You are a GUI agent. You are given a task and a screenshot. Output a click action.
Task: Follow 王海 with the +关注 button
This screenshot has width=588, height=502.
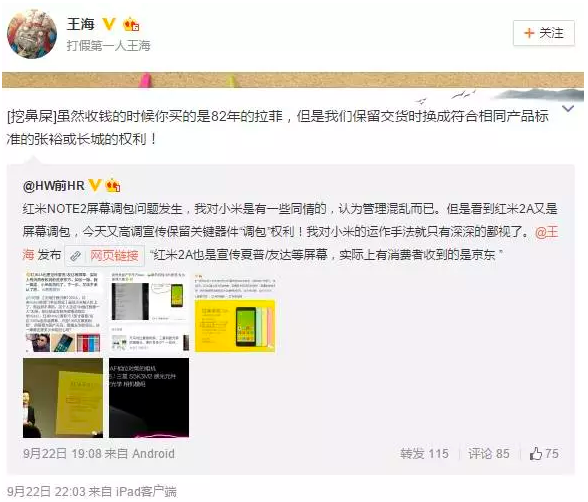coord(543,33)
